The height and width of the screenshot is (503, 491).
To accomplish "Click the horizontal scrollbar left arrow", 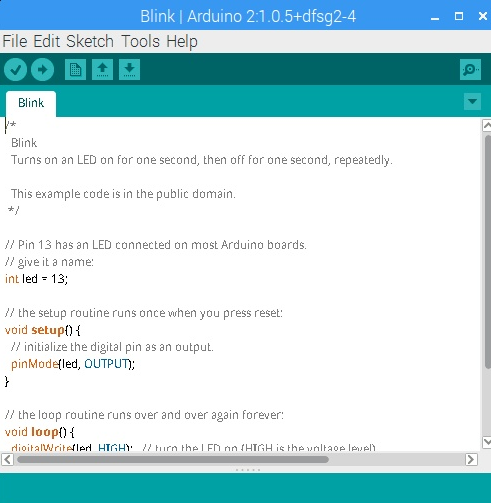I will click(x=7, y=460).
